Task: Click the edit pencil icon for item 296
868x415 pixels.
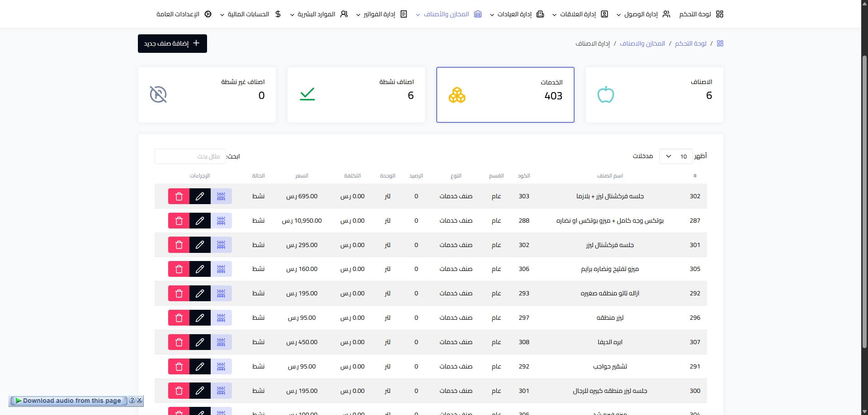Action: click(x=200, y=318)
